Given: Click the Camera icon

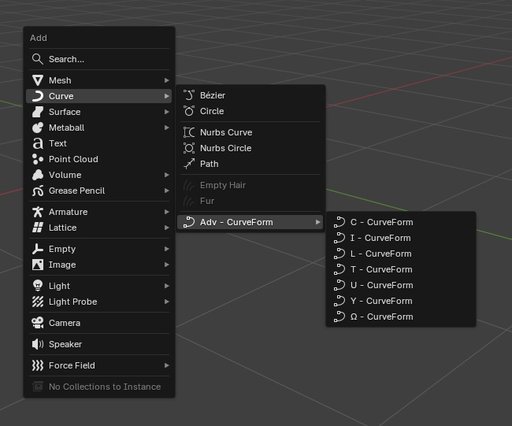Looking at the screenshot, I should (38, 323).
